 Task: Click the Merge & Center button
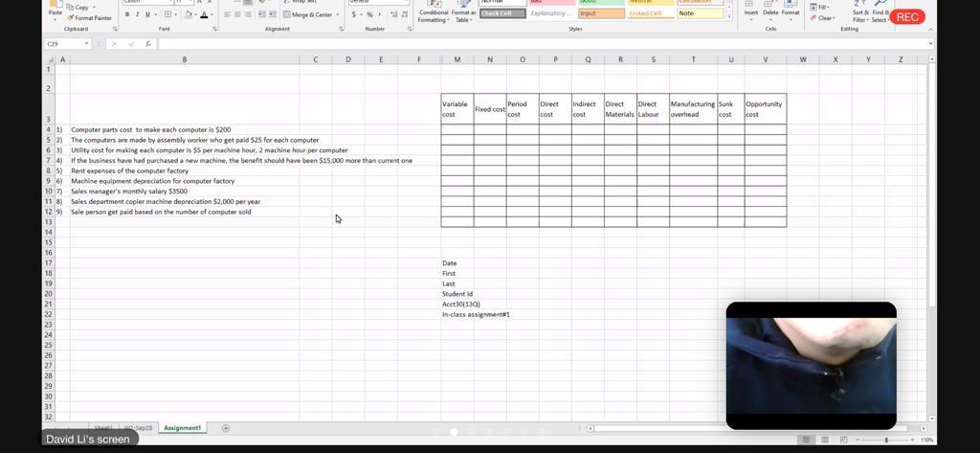coord(307,14)
